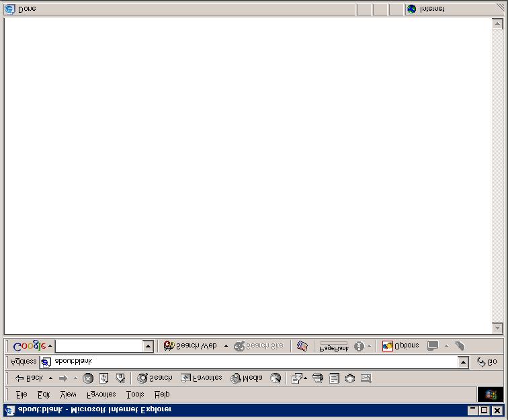Open the Google logo menu on the toolbar
Screen dimensions: 508x420
tap(32, 346)
